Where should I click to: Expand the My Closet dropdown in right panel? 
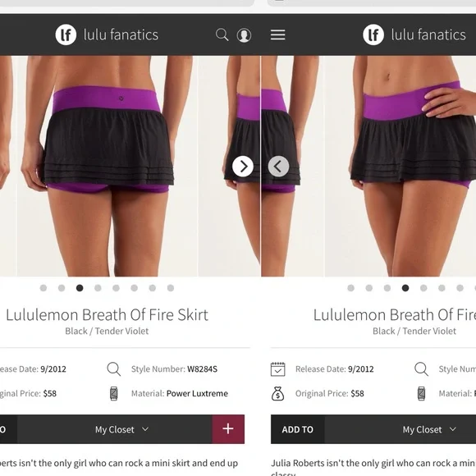(x=429, y=429)
